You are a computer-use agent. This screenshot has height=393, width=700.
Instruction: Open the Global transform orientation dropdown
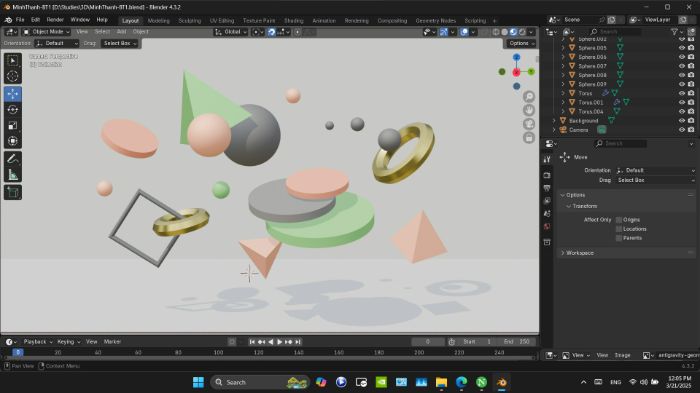tap(231, 32)
